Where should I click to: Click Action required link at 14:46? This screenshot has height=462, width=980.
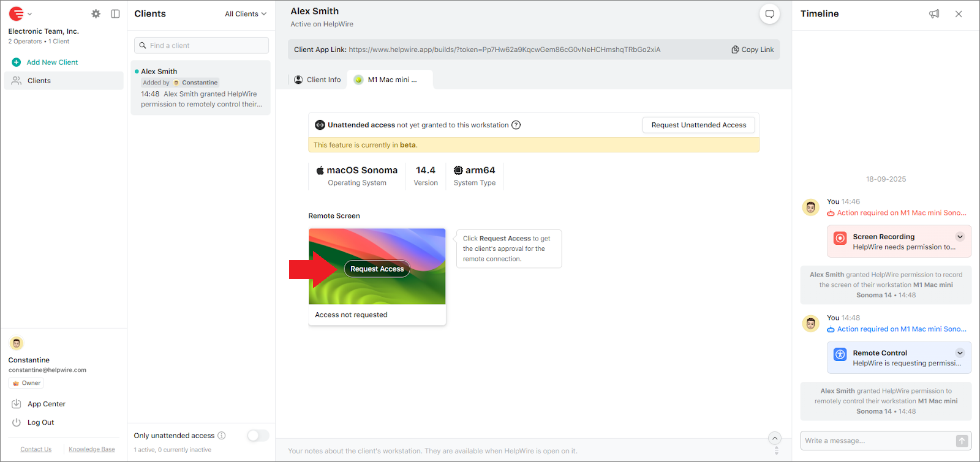click(x=897, y=213)
